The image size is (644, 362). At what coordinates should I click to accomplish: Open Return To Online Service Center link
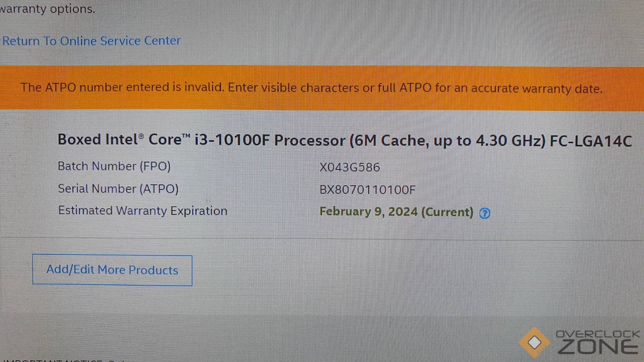click(91, 41)
